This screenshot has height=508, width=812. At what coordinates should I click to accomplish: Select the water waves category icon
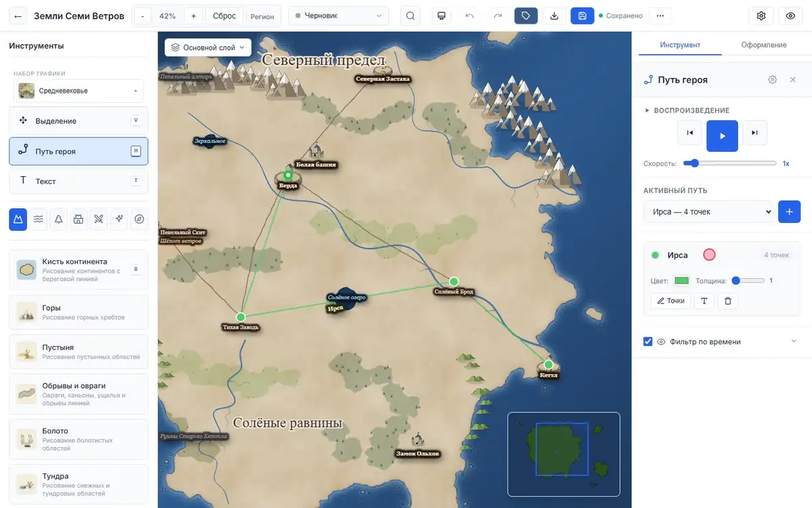tap(39, 219)
